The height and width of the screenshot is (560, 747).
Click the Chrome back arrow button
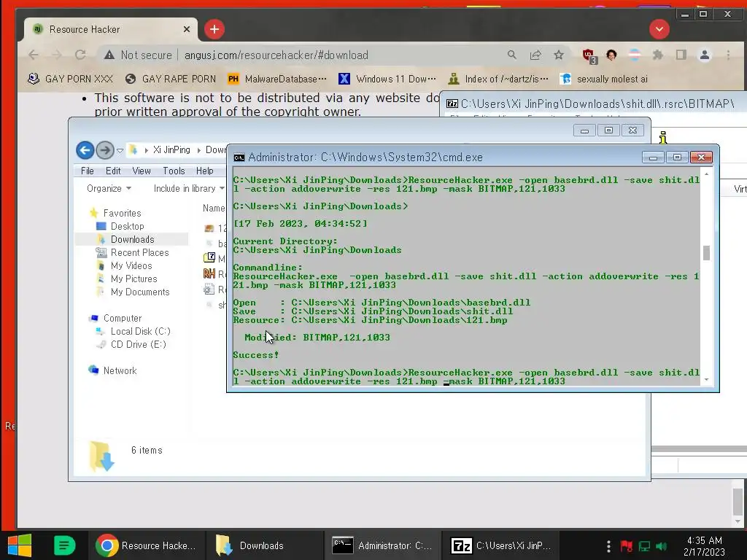coord(34,55)
